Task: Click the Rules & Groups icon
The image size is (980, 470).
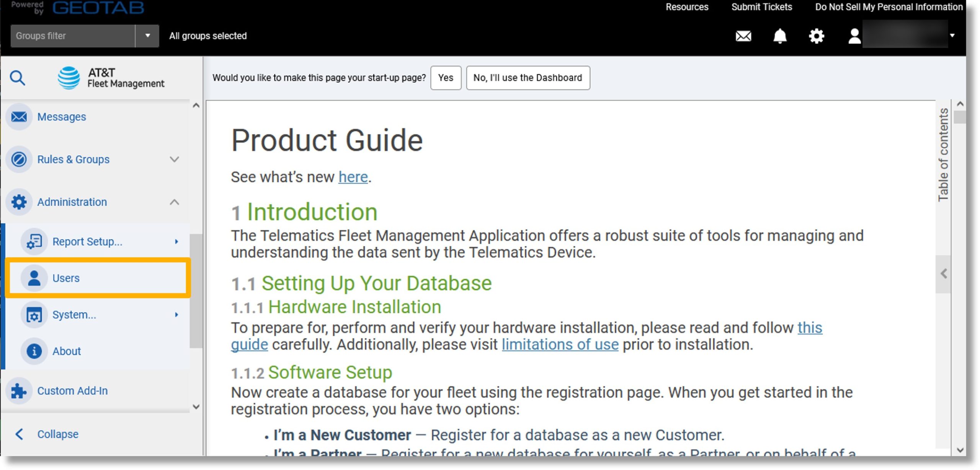Action: [18, 159]
